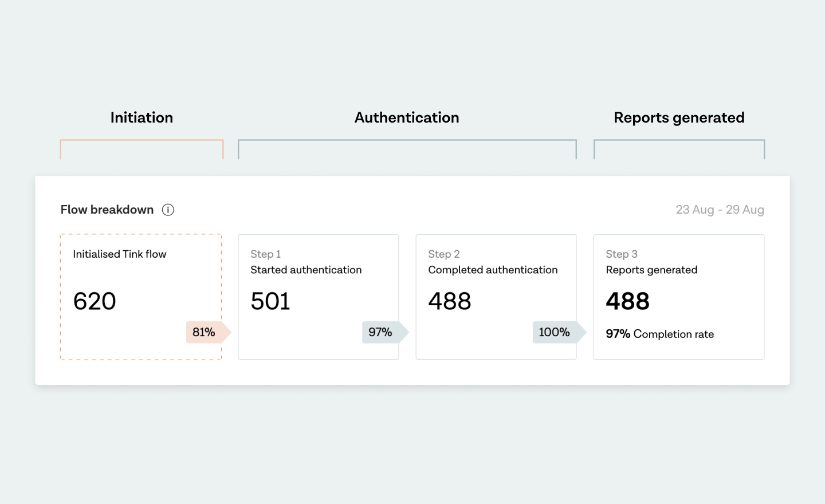Click the Initiation section header

(142, 117)
